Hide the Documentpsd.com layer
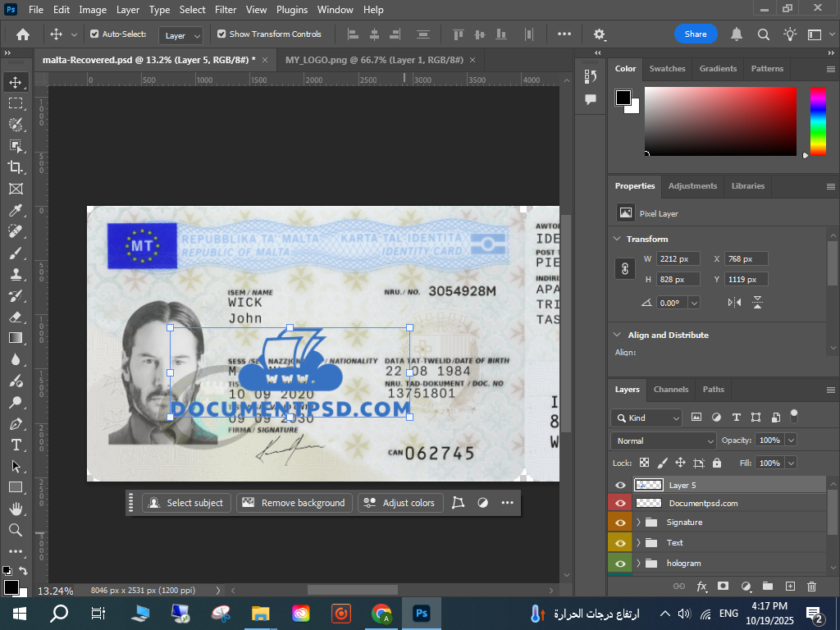This screenshot has height=630, width=840. coord(620,503)
